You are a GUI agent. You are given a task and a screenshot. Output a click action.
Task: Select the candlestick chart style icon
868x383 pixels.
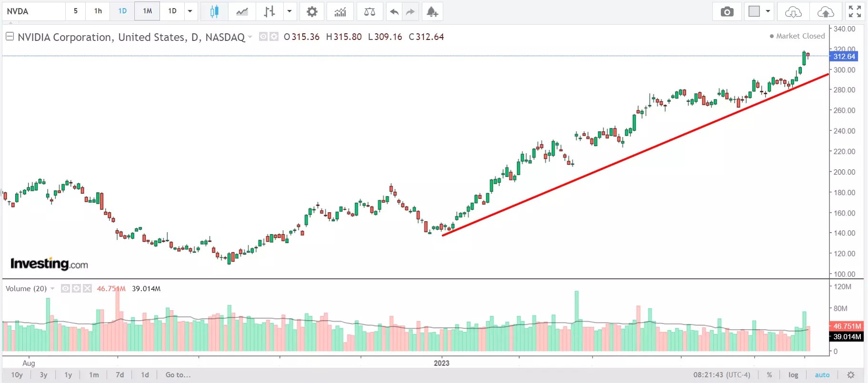pyautogui.click(x=214, y=11)
